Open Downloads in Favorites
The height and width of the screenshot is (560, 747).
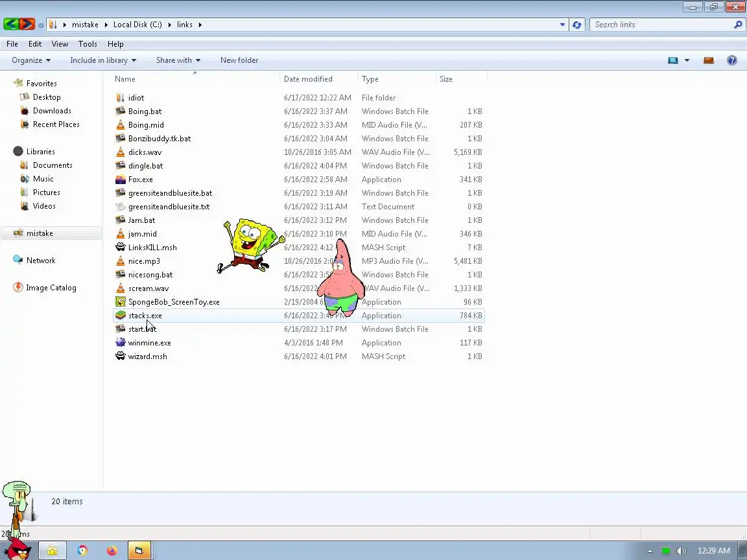[x=52, y=110]
